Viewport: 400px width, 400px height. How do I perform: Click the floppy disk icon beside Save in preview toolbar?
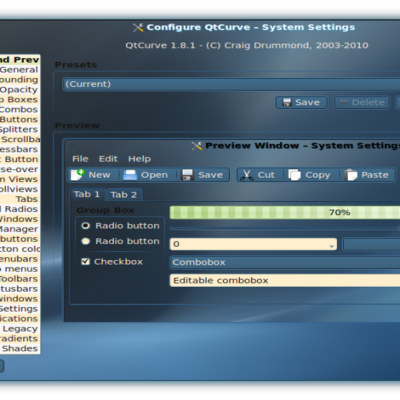187,175
